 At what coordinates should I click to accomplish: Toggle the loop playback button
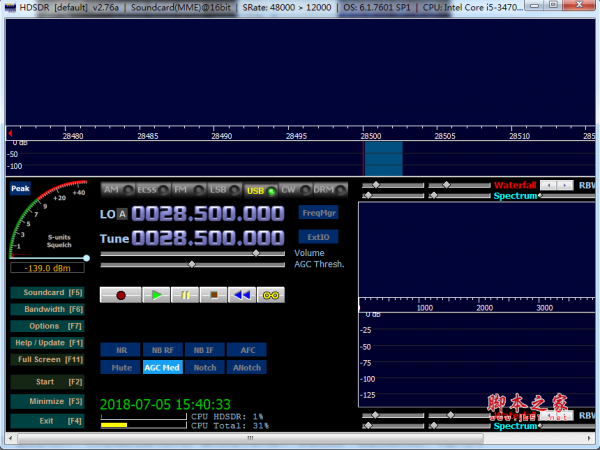(271, 295)
